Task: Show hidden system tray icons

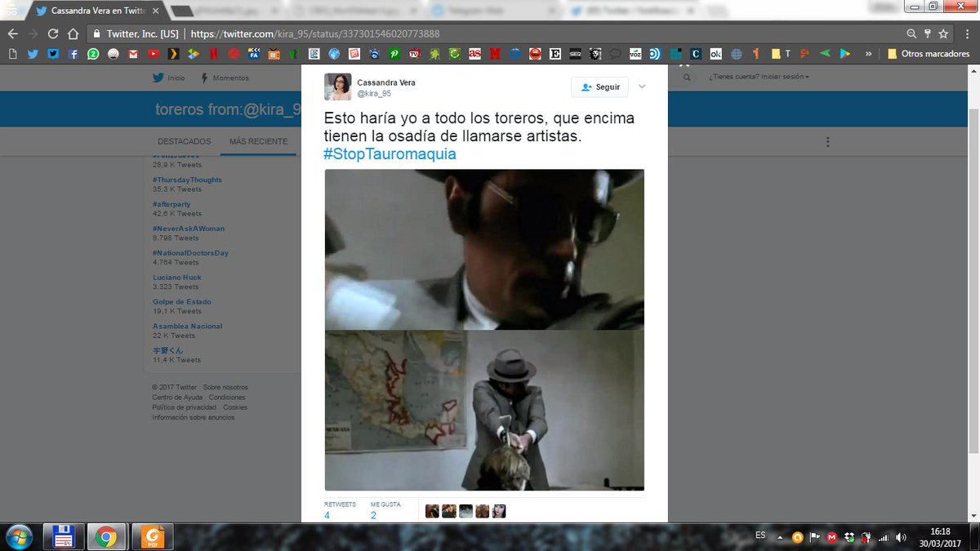Action: (780, 537)
